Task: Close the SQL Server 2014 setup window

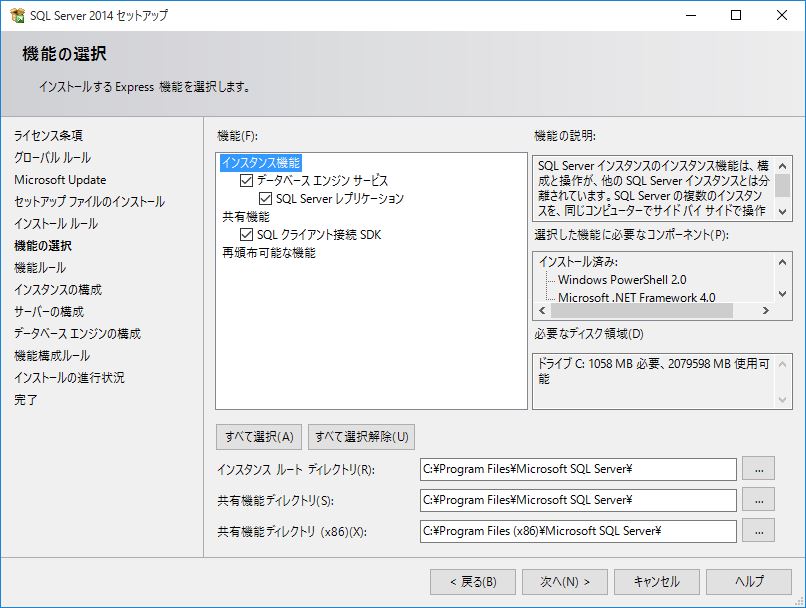Action: (x=782, y=15)
